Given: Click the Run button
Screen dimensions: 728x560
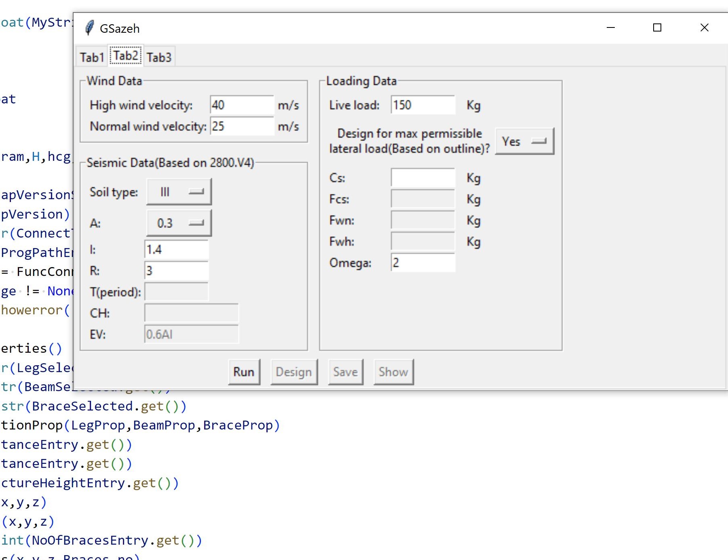Looking at the screenshot, I should [x=244, y=372].
